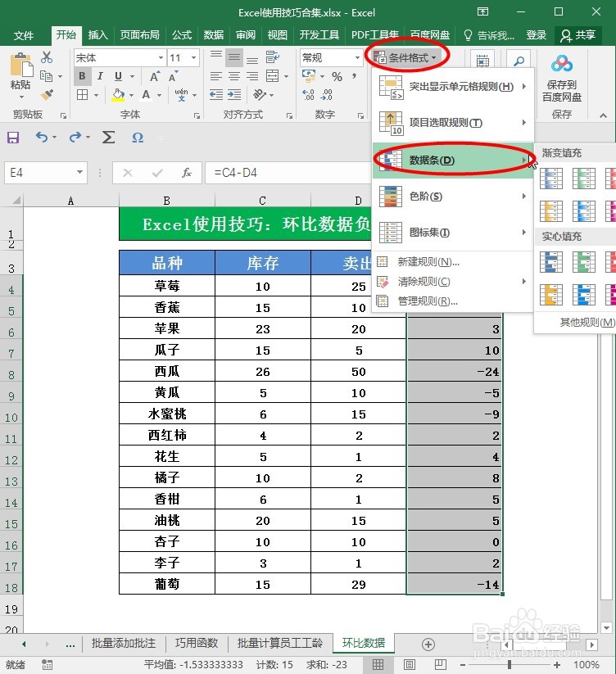Click Increase Indent icon
The height and width of the screenshot is (674, 616).
pos(233,94)
